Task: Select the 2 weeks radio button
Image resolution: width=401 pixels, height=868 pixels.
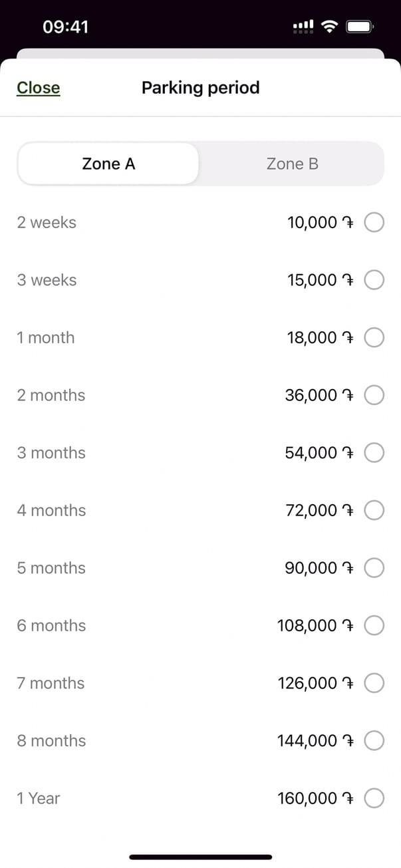Action: pos(374,223)
